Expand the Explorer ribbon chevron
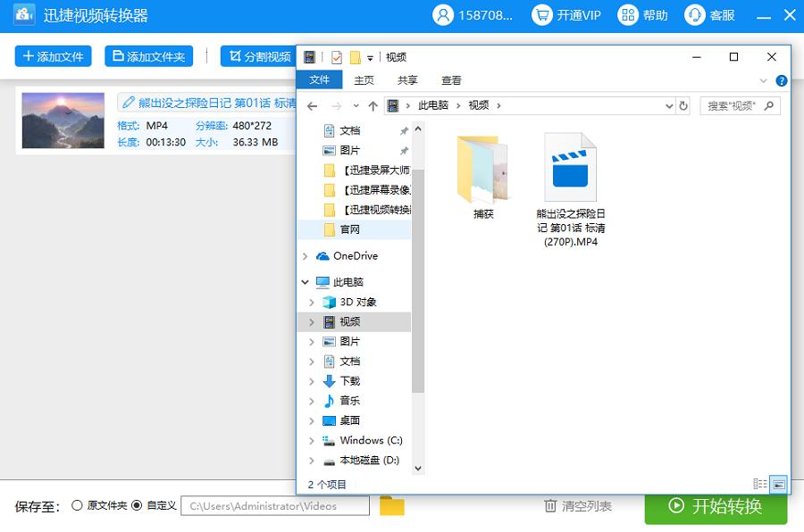This screenshot has height=532, width=804. [x=763, y=80]
